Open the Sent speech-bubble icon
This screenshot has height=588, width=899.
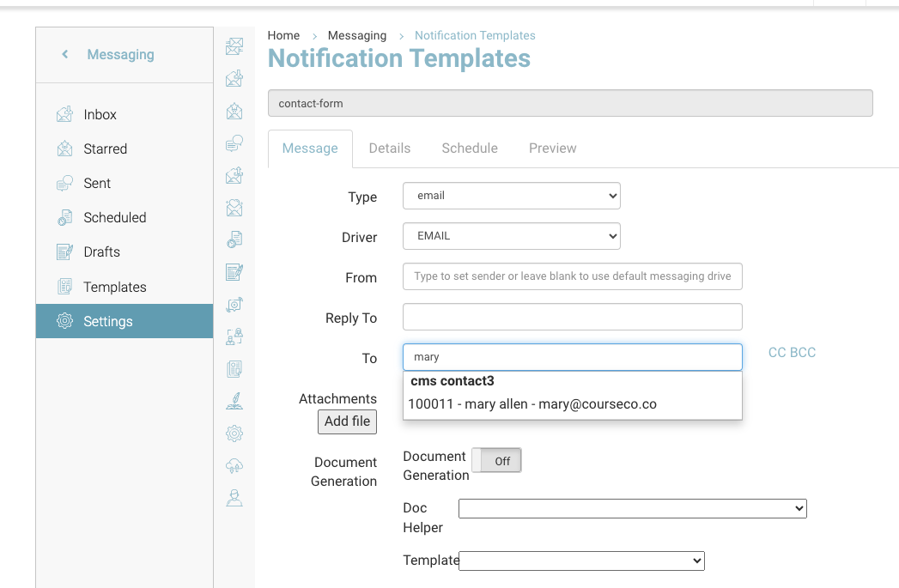64,183
